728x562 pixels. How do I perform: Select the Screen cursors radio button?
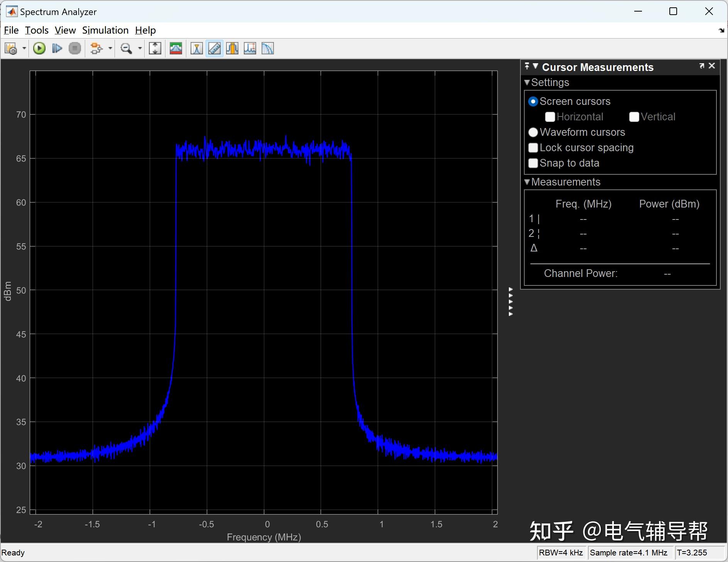tap(533, 101)
